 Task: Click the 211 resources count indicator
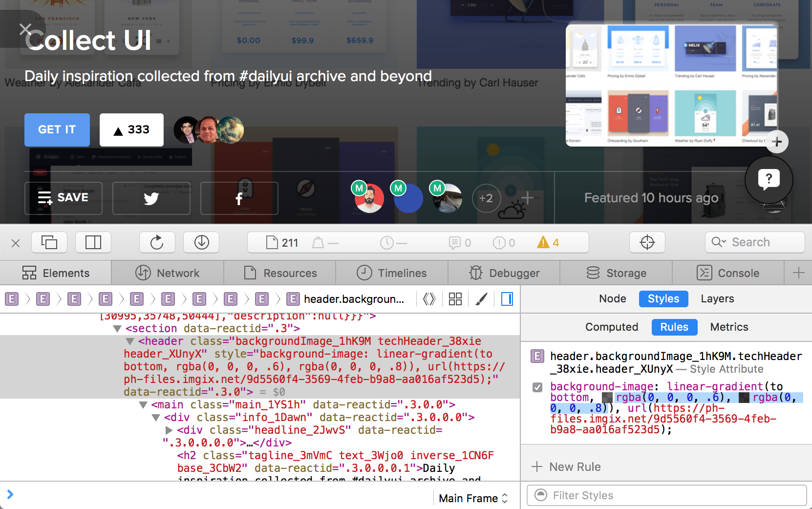click(x=282, y=243)
